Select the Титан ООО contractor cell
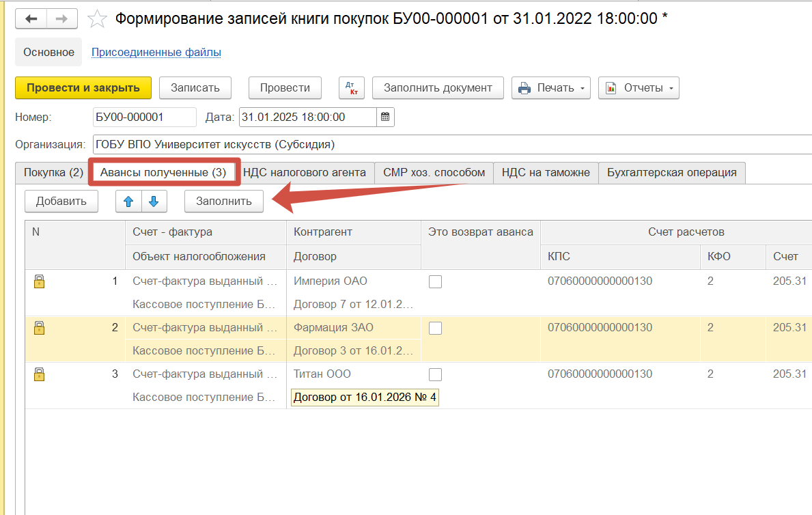 coord(354,374)
